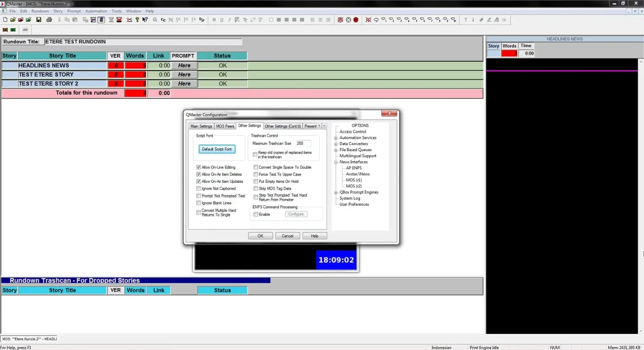Uncheck Allow On-Line Editing checkbox

pyautogui.click(x=198, y=167)
